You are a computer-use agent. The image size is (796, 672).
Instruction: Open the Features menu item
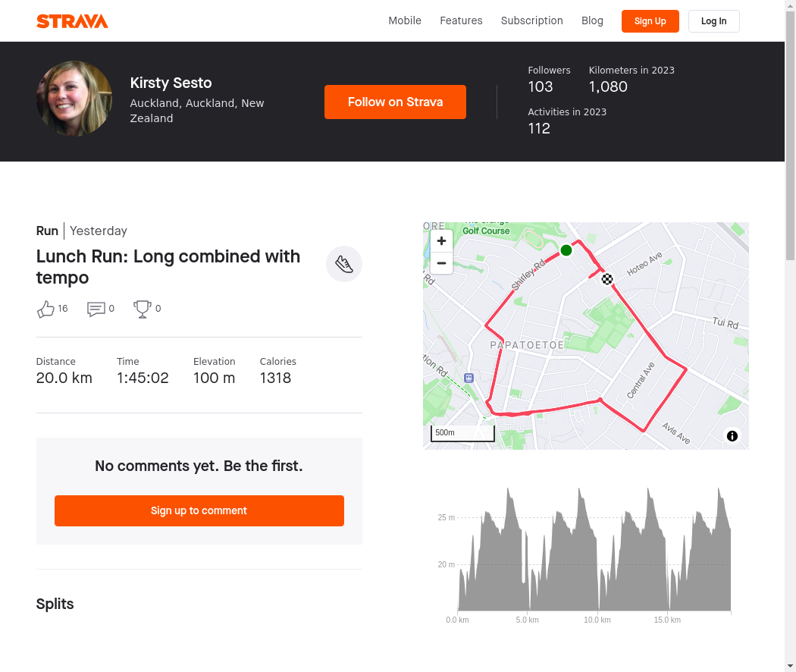461,21
